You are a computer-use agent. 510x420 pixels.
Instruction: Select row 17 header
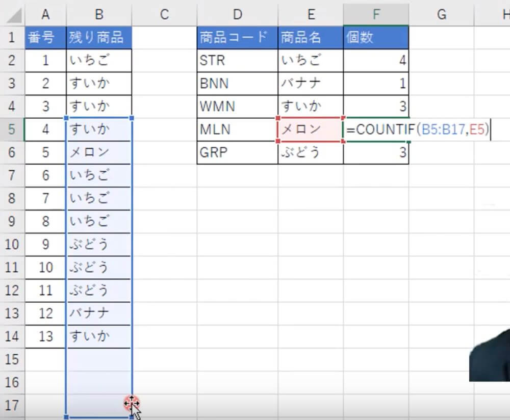pyautogui.click(x=12, y=406)
